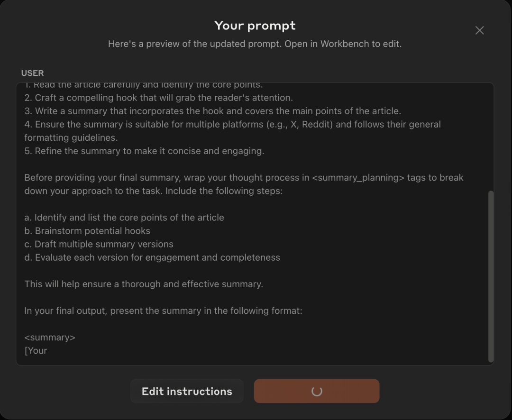Click the spinner icon inside orange button

coord(317,391)
